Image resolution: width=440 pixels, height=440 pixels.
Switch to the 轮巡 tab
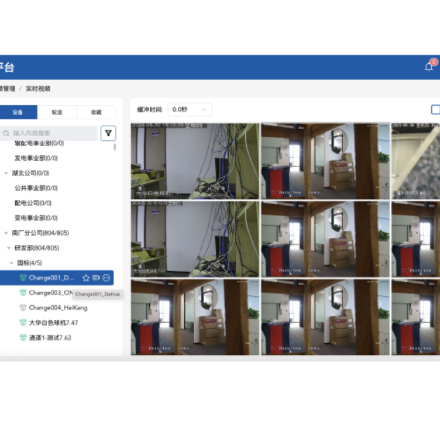click(x=57, y=112)
